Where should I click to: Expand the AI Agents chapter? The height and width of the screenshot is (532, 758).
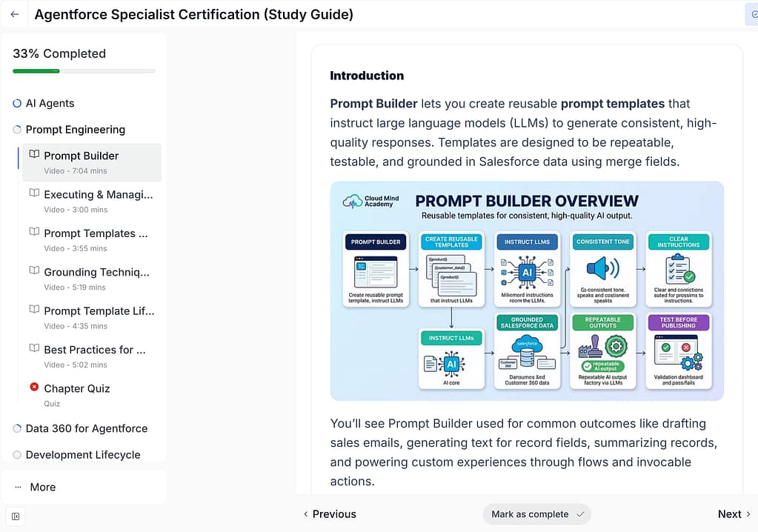[50, 104]
